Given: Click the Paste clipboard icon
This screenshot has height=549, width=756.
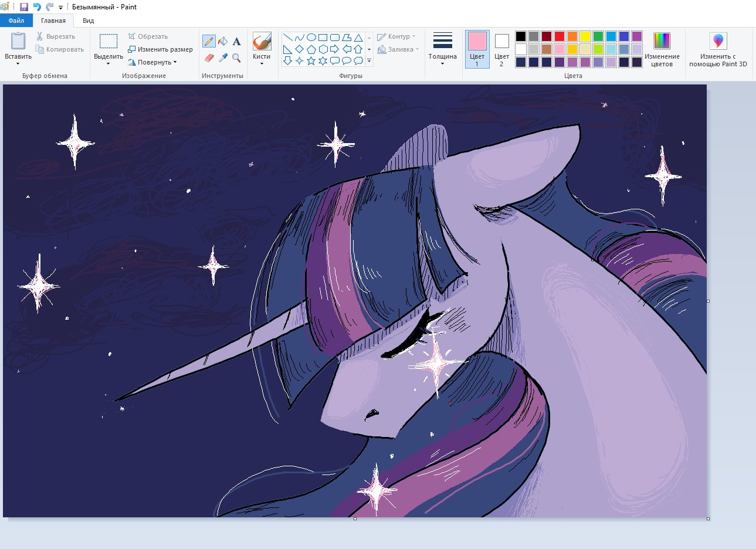Looking at the screenshot, I should click(x=18, y=41).
